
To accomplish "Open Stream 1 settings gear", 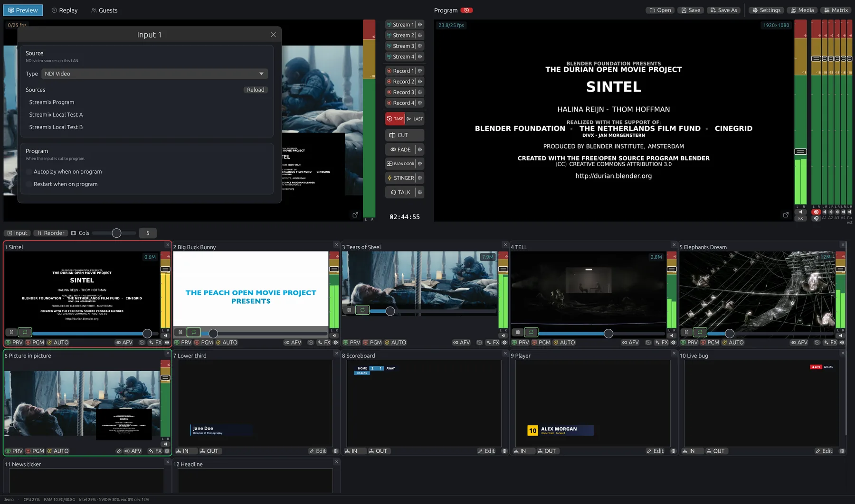I will (x=420, y=25).
